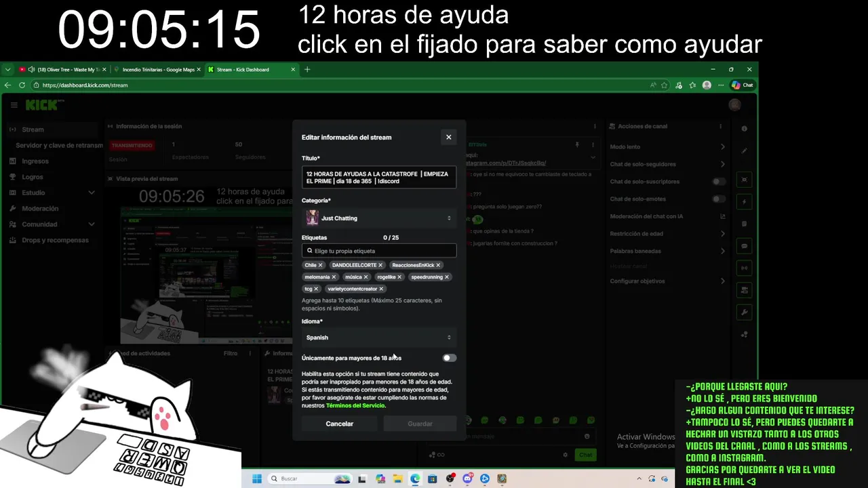Screen dimensions: 868x488
Task: Click the lightning bolt icon in right toolbar
Action: coord(745,202)
